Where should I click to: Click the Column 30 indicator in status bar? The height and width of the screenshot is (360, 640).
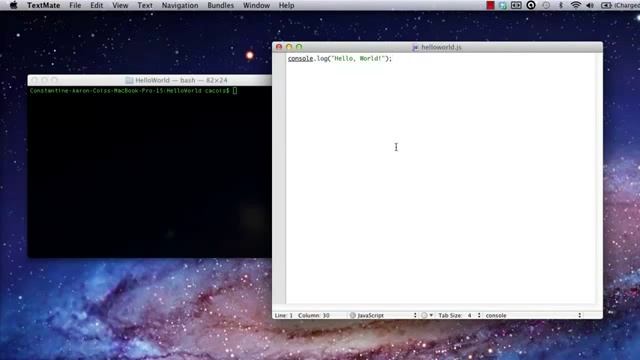[x=313, y=316]
